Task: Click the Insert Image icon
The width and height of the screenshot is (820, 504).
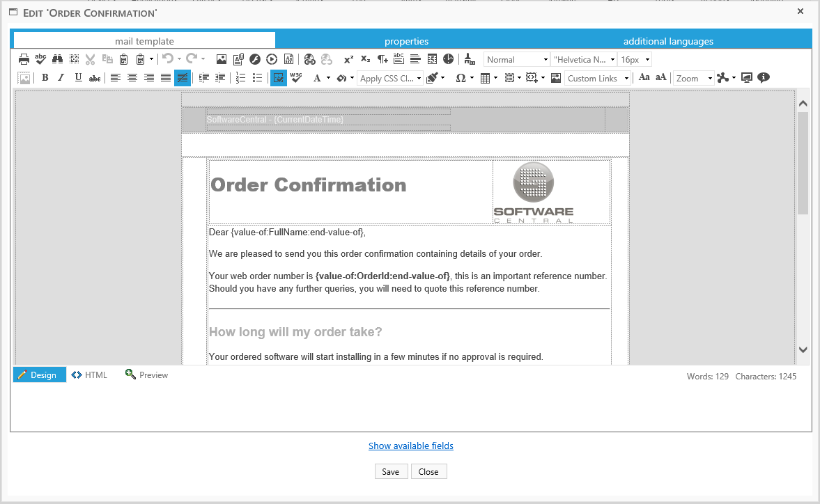Action: coord(222,59)
